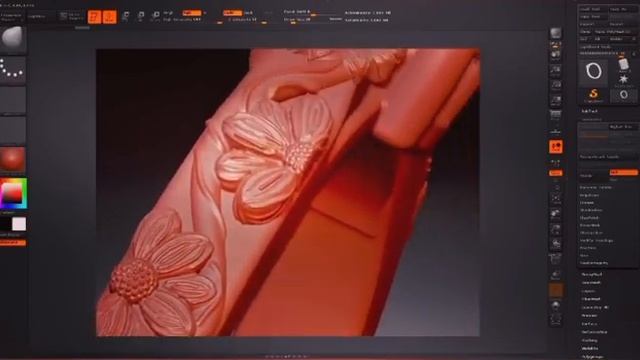The image size is (640, 360).
Task: Click the Xpose icon
Action: 556,320
